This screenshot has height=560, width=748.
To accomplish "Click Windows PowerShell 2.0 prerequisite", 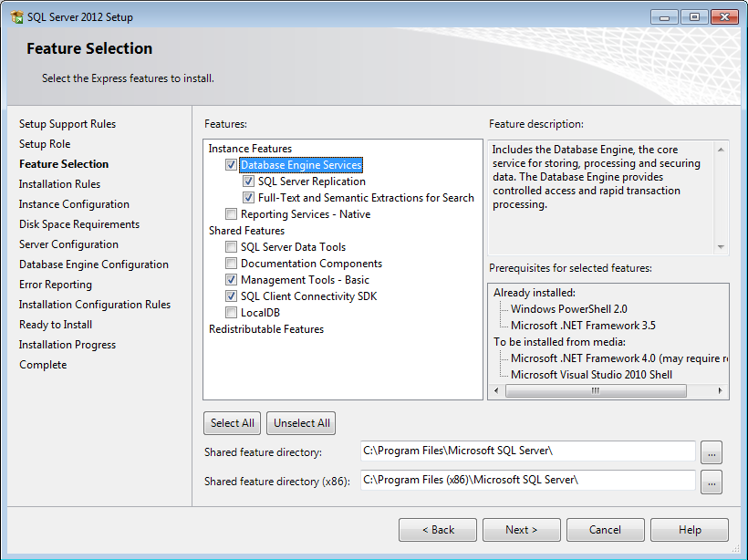I will click(x=568, y=309).
